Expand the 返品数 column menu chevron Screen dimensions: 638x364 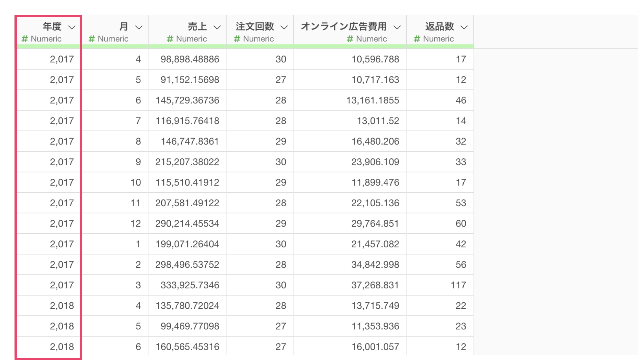tap(464, 28)
